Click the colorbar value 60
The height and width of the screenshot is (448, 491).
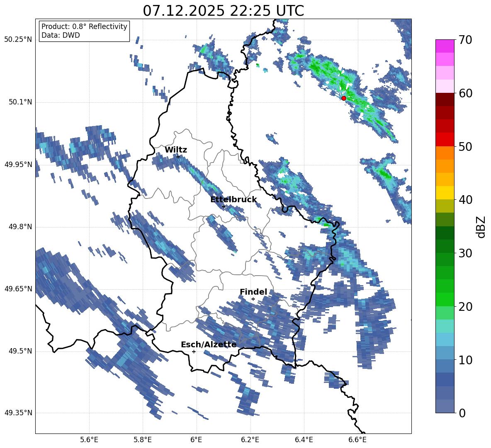coord(465,93)
